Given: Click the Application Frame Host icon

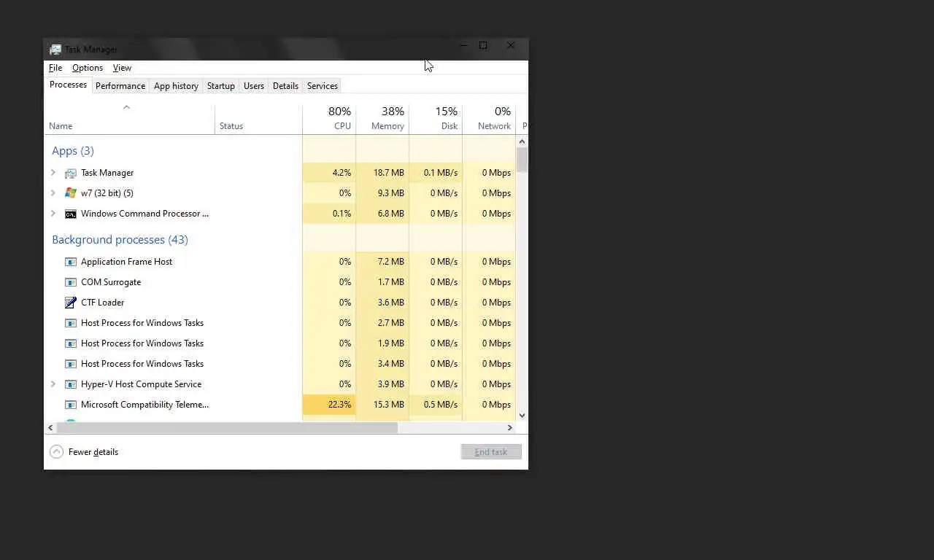Looking at the screenshot, I should [x=71, y=262].
